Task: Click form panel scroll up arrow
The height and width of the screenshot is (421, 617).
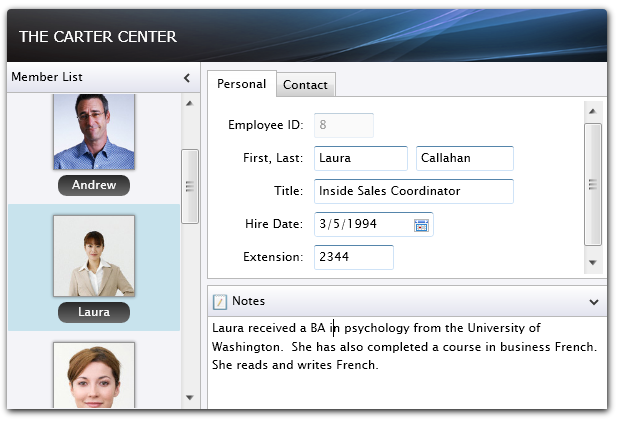Action: tap(593, 112)
